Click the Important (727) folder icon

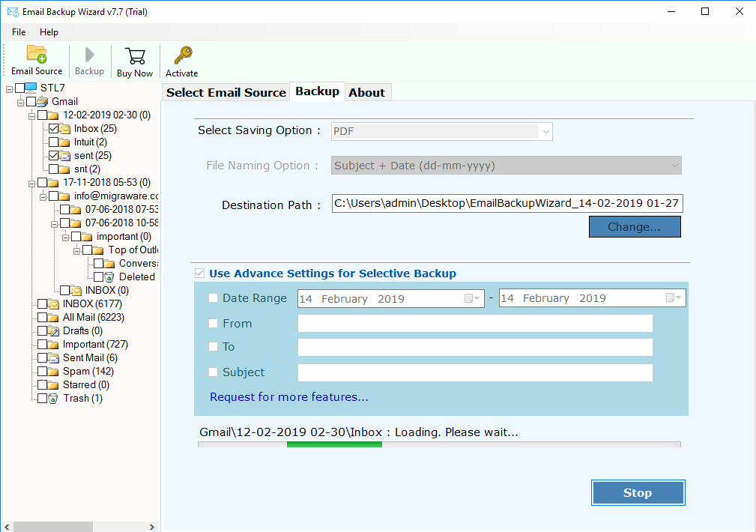tap(53, 345)
